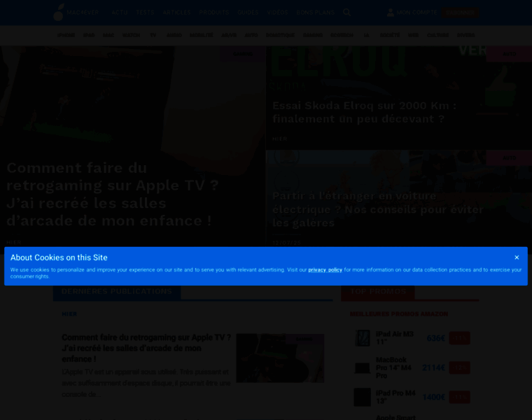Select the AR/VR category

229,35
